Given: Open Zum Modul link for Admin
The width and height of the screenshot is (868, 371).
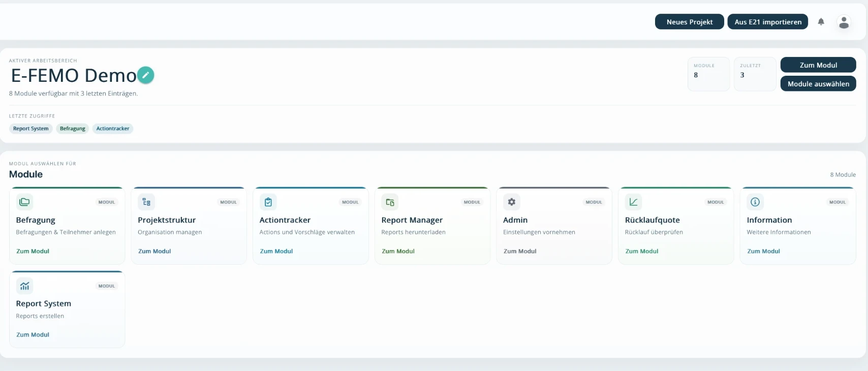Looking at the screenshot, I should point(520,251).
